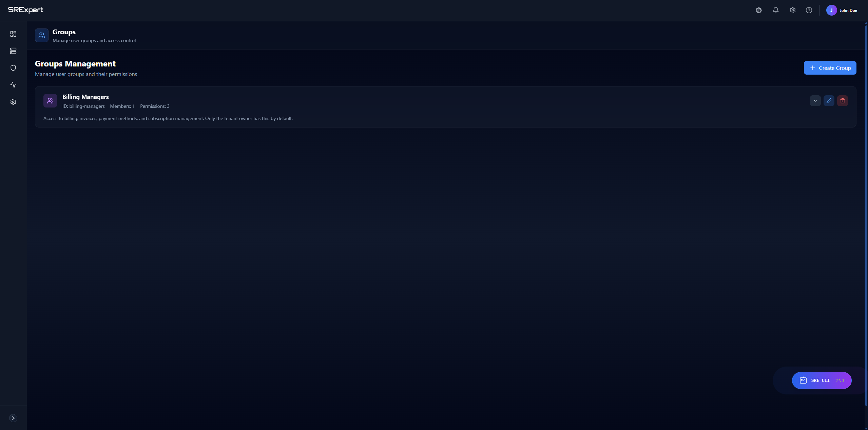Click the Billing Managers group title
Image resolution: width=868 pixels, height=430 pixels.
pyautogui.click(x=85, y=97)
